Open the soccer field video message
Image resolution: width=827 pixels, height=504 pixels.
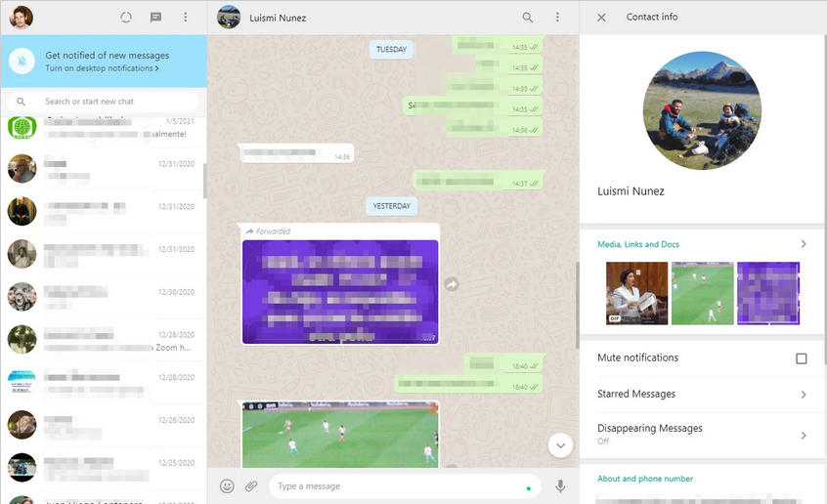(x=340, y=435)
